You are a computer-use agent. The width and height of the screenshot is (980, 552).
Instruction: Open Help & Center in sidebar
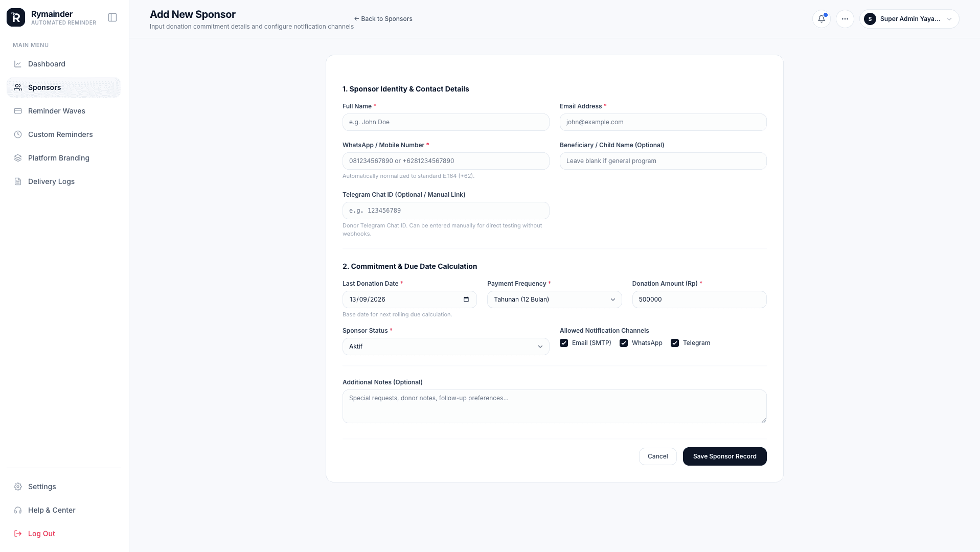tap(63, 510)
